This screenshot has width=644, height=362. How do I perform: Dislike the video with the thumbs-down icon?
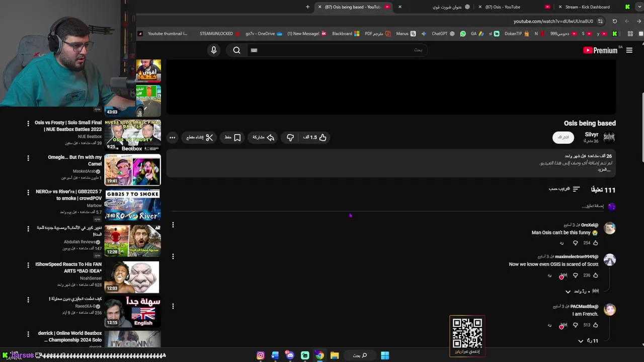290,137
